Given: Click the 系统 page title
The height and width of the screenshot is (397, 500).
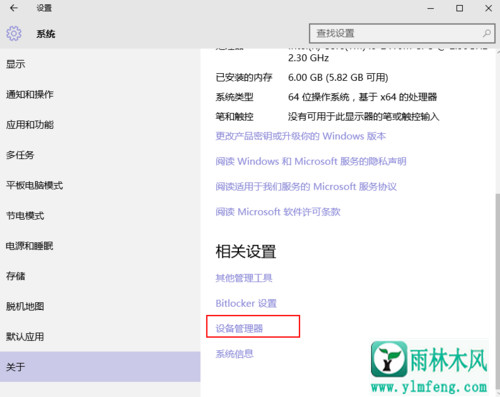Looking at the screenshot, I should click(46, 34).
